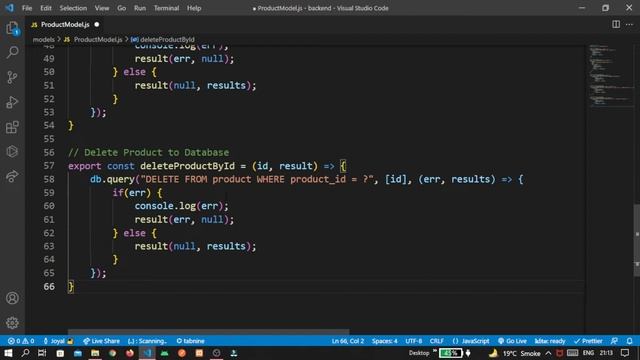
Task: Open the Terminal menu
Action: pos(167,8)
